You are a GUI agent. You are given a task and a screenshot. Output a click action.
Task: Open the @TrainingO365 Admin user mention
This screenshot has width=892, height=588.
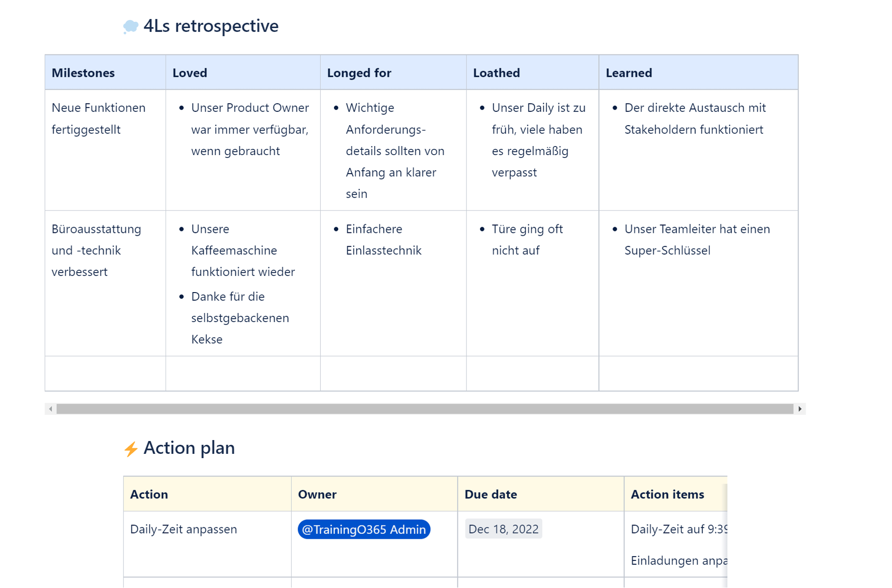point(363,529)
